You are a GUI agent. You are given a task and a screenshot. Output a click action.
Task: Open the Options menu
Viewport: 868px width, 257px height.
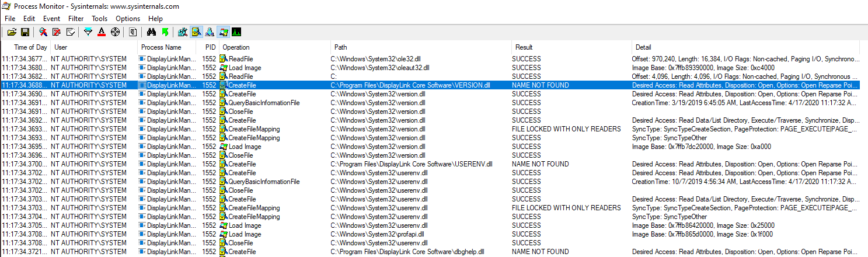point(128,19)
